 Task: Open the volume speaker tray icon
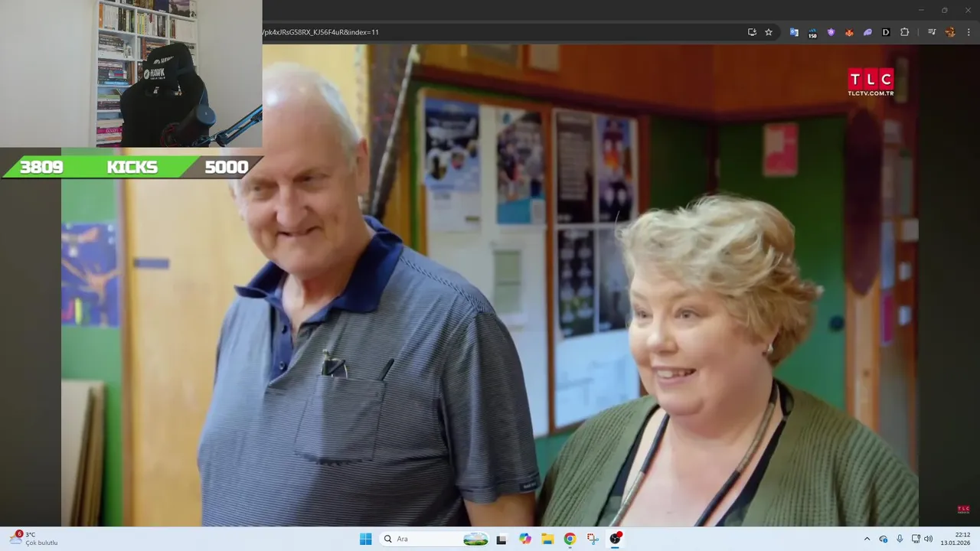pyautogui.click(x=929, y=539)
